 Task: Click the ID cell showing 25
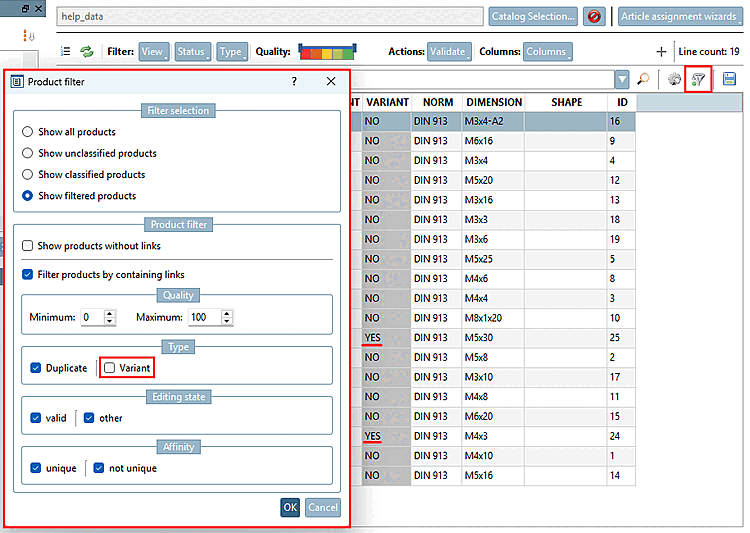coord(621,337)
